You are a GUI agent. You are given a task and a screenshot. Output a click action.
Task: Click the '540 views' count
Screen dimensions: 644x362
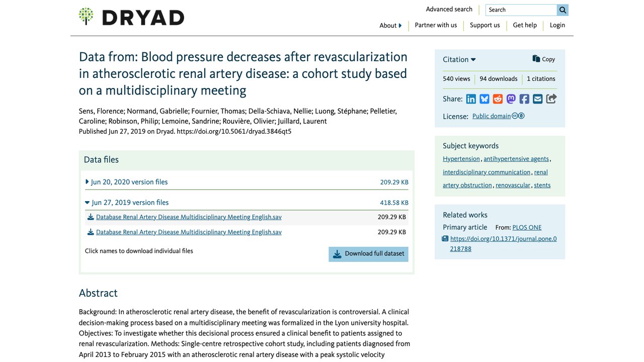456,79
